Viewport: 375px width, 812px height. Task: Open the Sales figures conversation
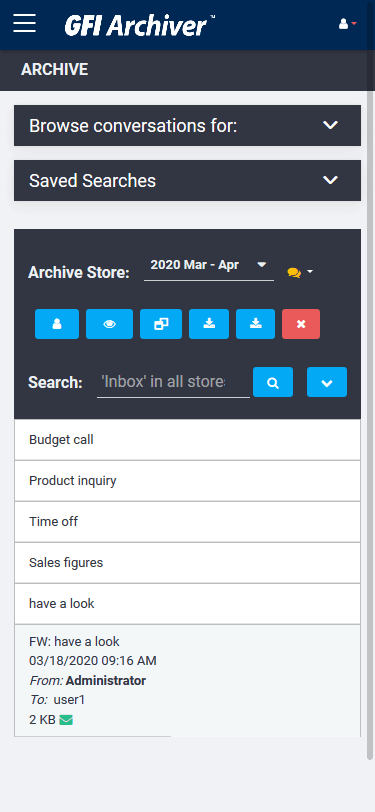(188, 563)
